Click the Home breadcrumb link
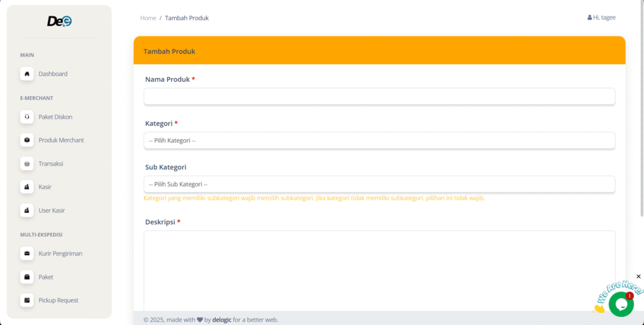Screen dimensions: 644x325 tap(148, 18)
